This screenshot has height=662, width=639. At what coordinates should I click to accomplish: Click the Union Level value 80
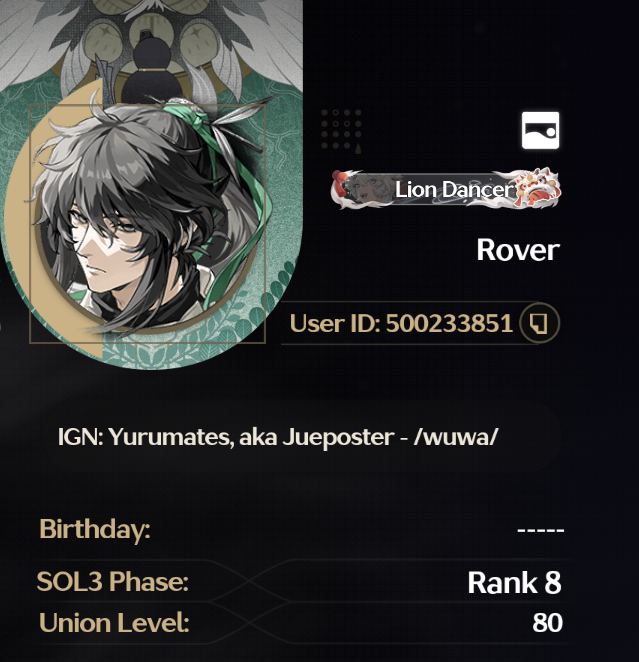tap(547, 623)
